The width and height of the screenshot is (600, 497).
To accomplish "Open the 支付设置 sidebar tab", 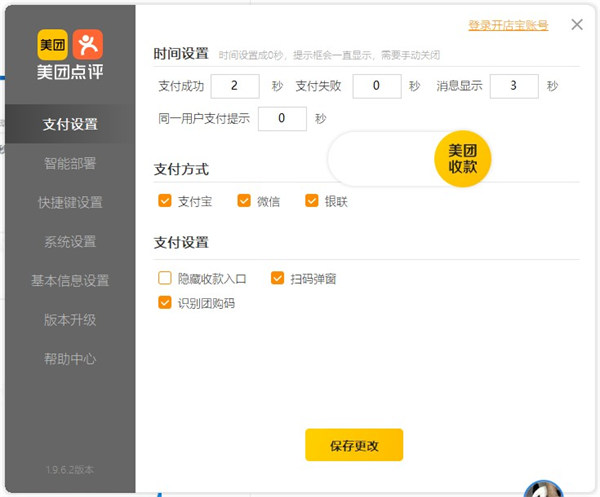I will coord(70,125).
